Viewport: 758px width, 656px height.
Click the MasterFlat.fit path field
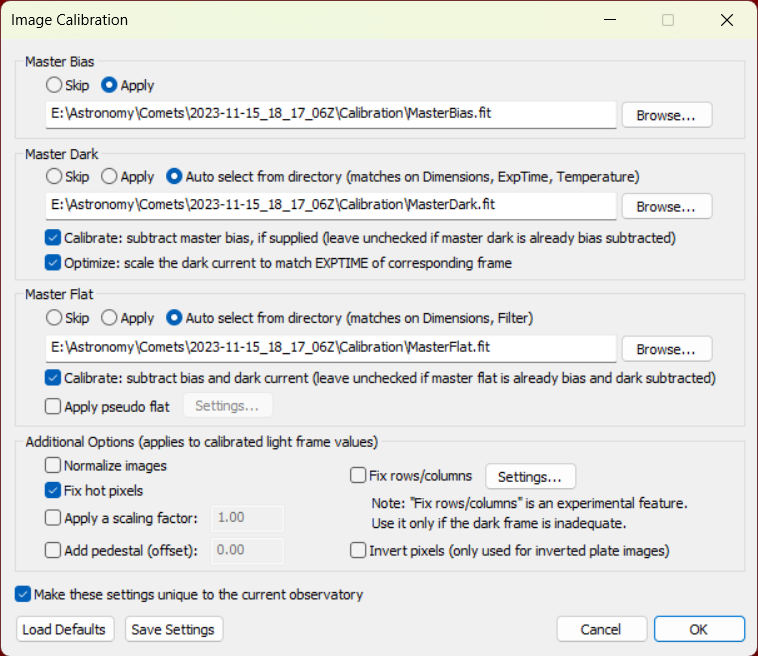point(331,348)
